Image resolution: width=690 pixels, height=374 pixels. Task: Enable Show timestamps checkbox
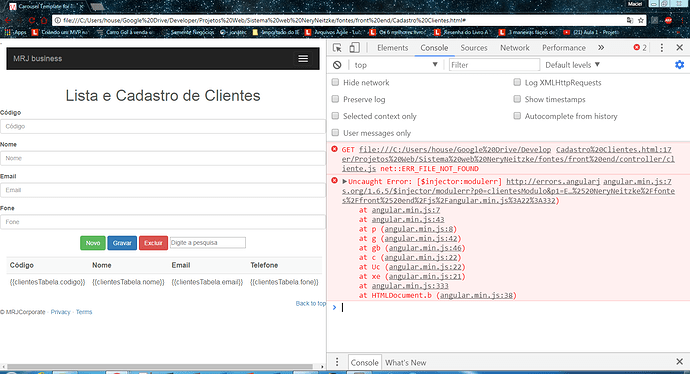point(517,99)
